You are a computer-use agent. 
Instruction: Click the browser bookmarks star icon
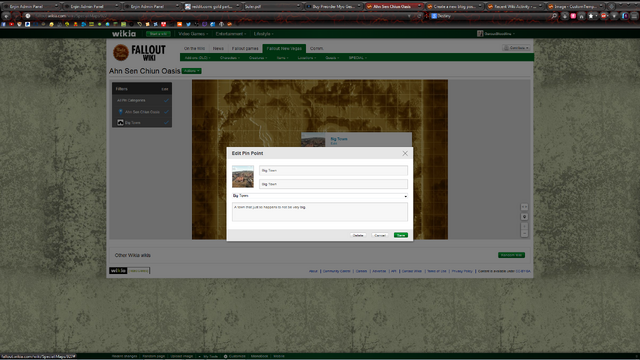pos(591,16)
